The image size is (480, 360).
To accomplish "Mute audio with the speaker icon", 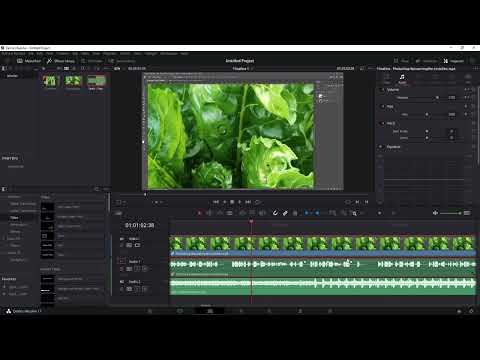I will click(x=435, y=213).
